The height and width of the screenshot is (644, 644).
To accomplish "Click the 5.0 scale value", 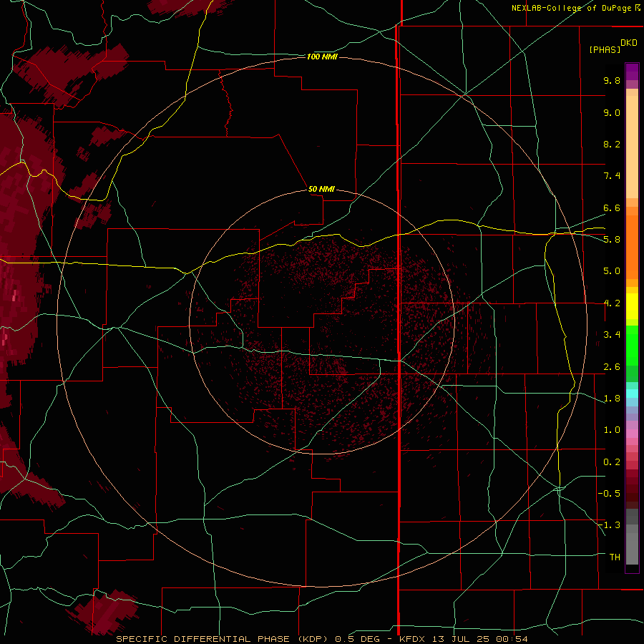I will pos(612,271).
